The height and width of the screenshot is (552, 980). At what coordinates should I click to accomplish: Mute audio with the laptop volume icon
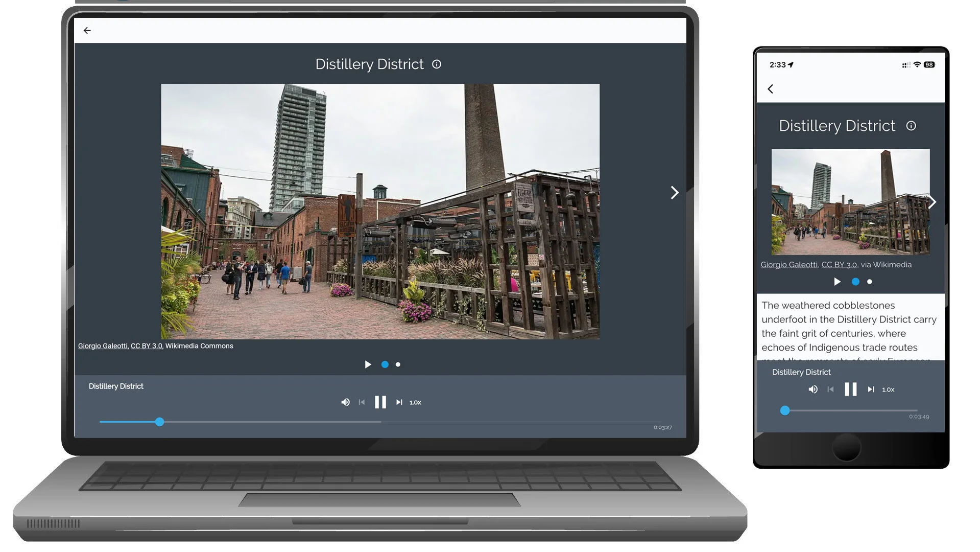pyautogui.click(x=346, y=402)
